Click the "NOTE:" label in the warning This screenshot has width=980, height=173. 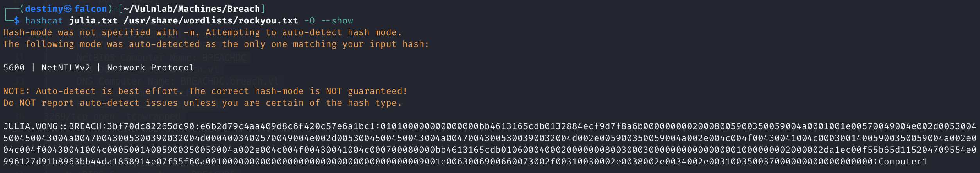coord(16,91)
